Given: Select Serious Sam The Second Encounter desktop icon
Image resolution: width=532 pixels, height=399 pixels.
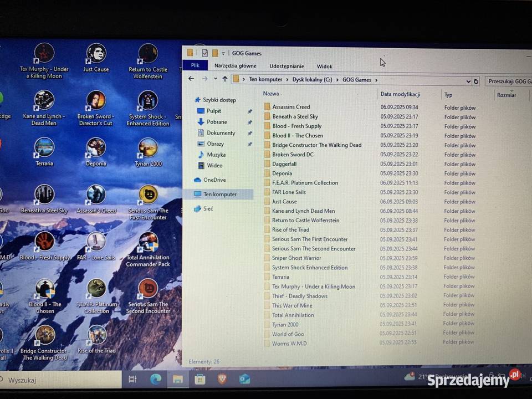Looking at the screenshot, I should (149, 296).
